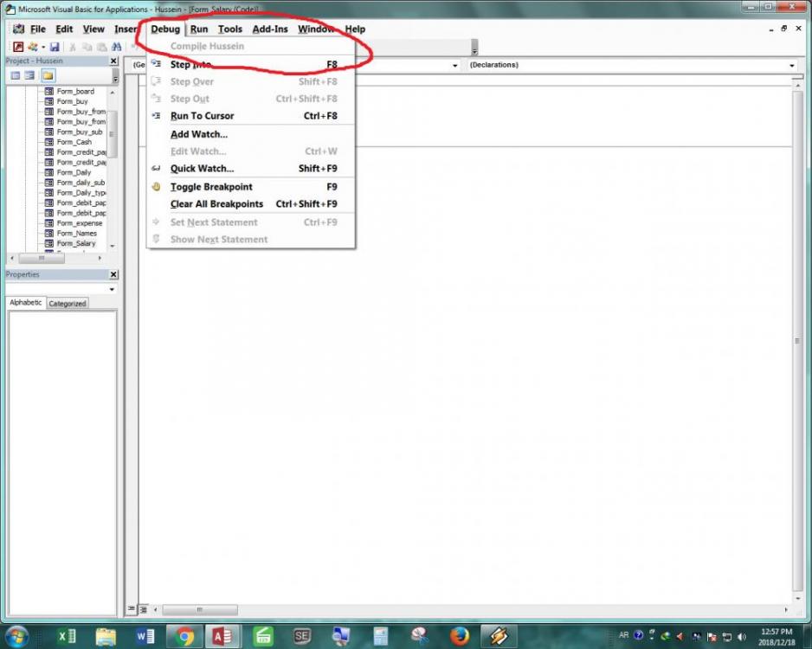Open Google Chrome from the taskbar
The width and height of the screenshot is (812, 649).
point(184,636)
